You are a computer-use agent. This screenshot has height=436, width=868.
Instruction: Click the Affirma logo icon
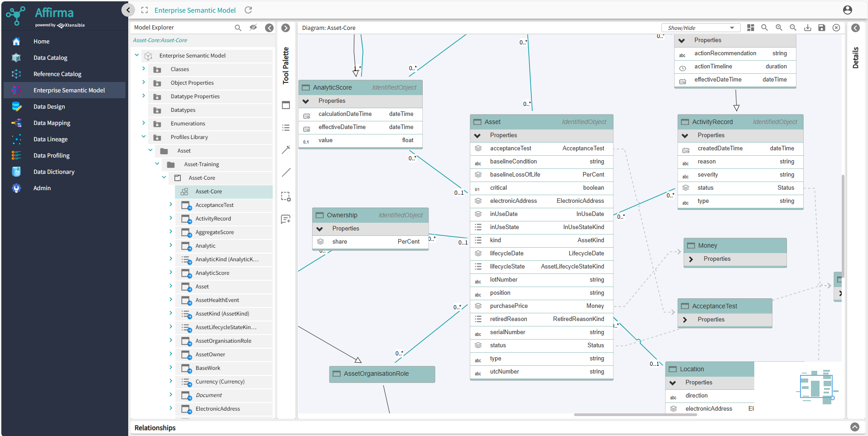[x=16, y=16]
